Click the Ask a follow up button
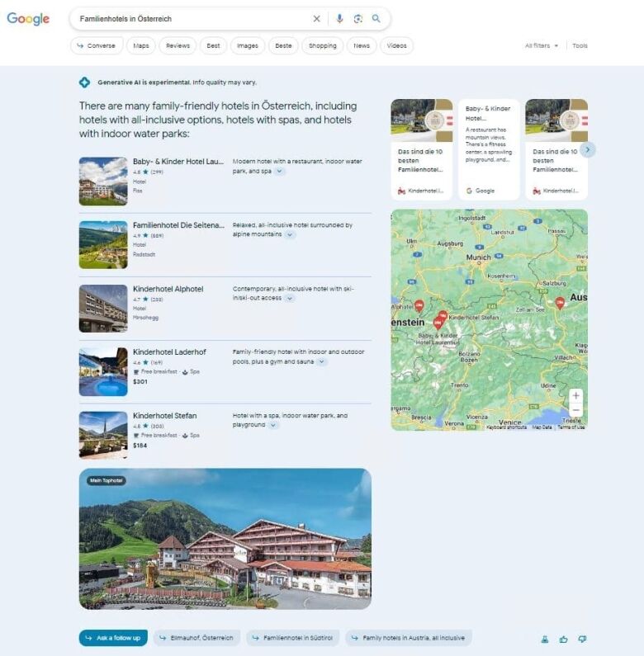 click(113, 638)
